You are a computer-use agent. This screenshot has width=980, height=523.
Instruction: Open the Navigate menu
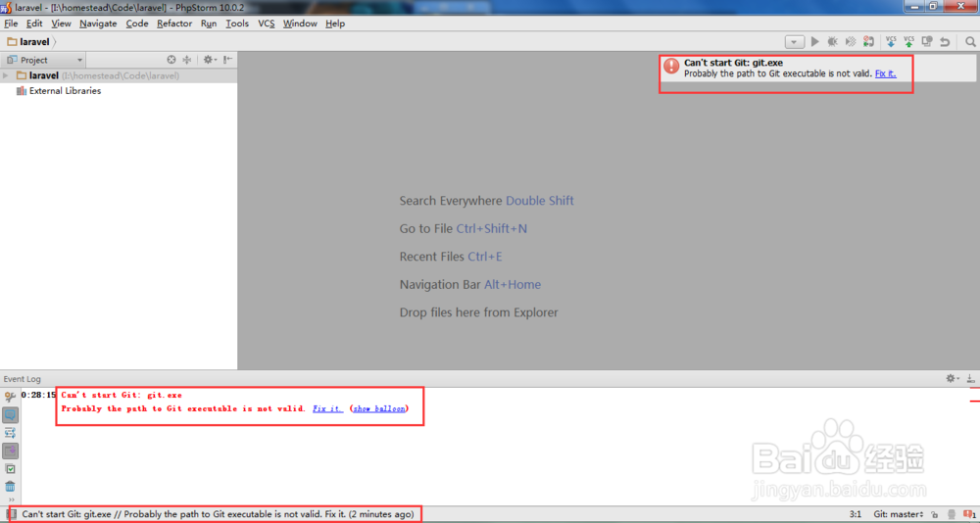coord(98,24)
